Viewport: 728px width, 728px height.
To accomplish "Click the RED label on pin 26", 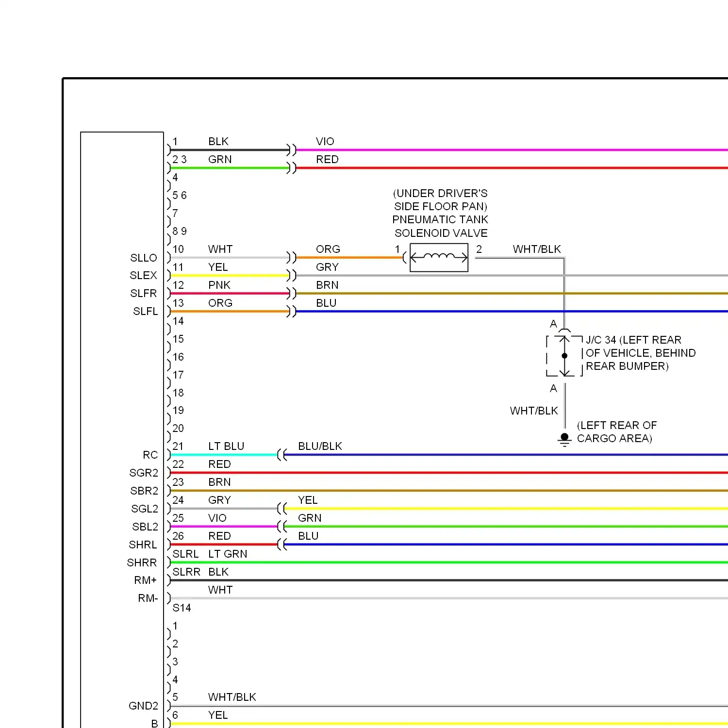I will [x=219, y=536].
